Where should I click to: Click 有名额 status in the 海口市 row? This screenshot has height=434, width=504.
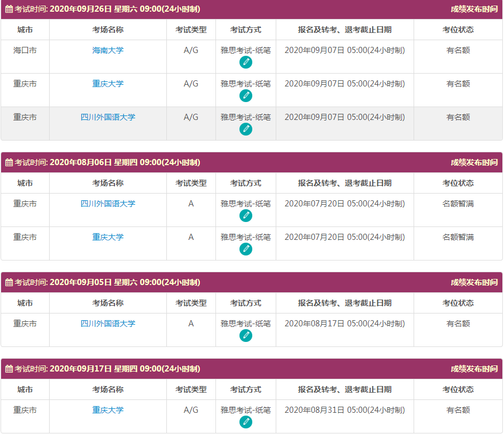[x=458, y=50]
